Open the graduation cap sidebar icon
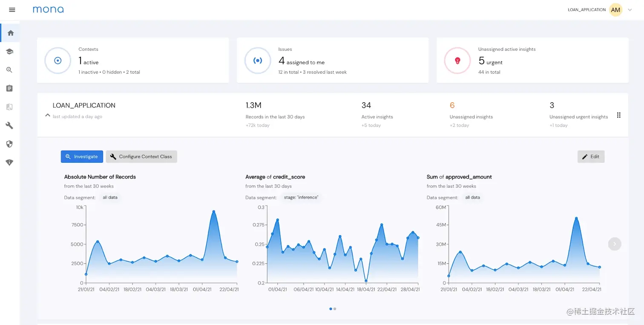The image size is (644, 325). pos(9,52)
